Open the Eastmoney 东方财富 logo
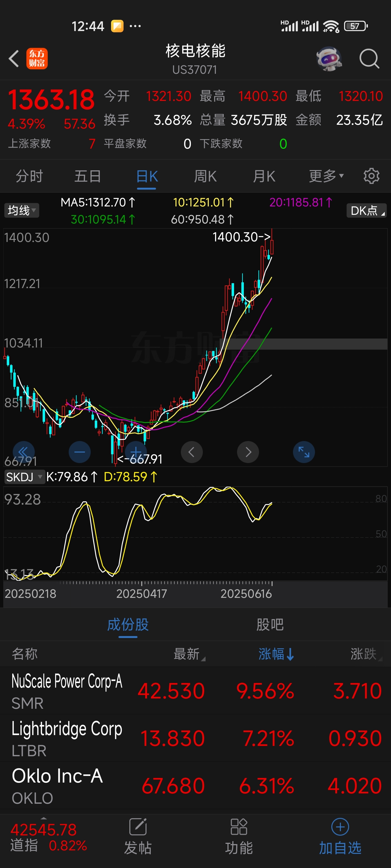This screenshot has width=391, height=868. point(37,58)
